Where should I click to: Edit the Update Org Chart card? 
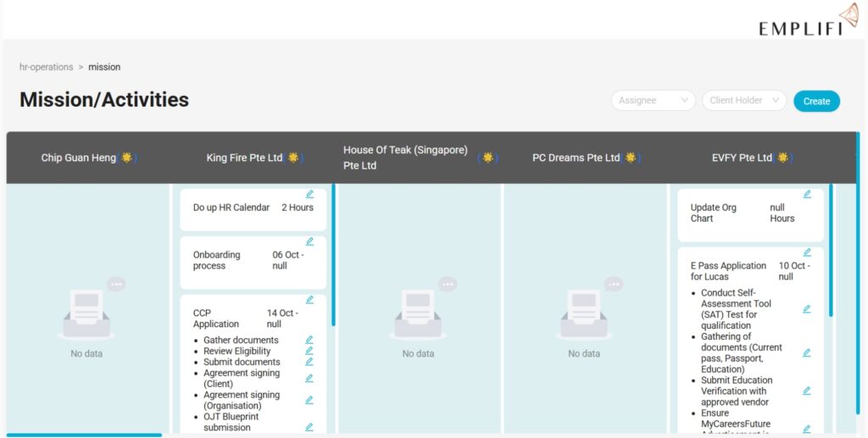coord(807,194)
